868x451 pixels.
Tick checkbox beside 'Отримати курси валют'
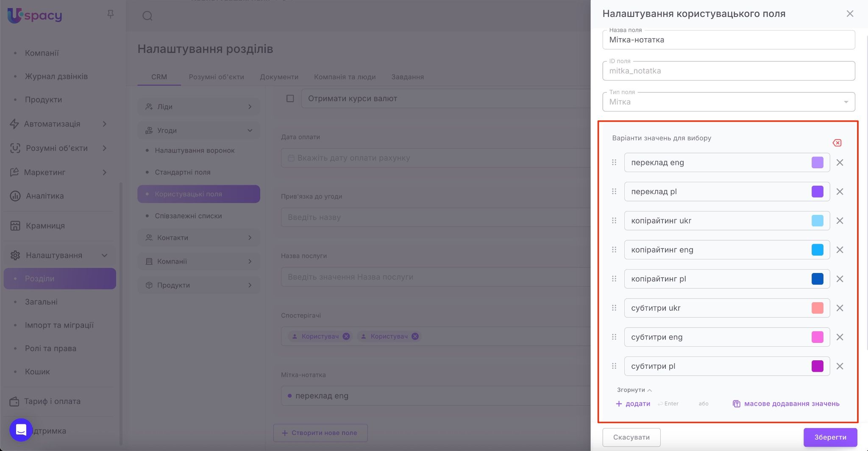[290, 99]
